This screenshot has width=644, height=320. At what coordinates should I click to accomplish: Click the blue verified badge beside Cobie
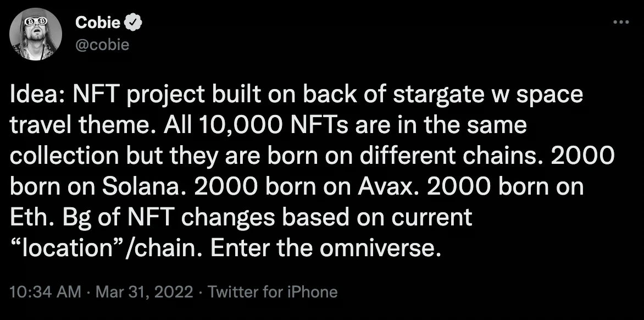click(134, 23)
